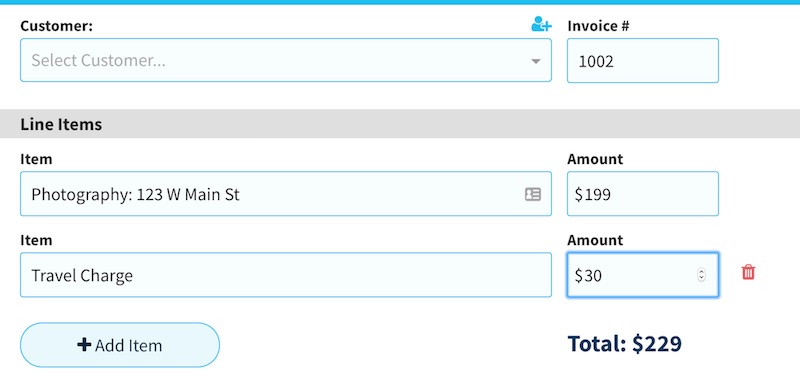Focus the Invoice # field showing 1002
800x377 pixels.
pyautogui.click(x=643, y=61)
